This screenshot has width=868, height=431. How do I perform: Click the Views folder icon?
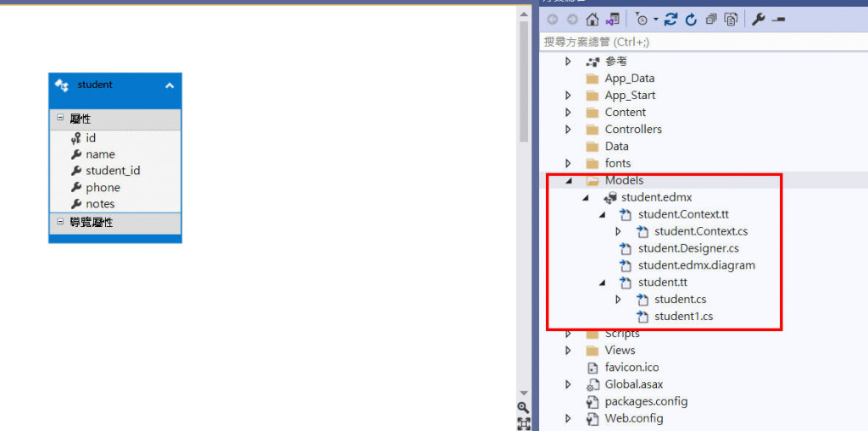pos(593,351)
